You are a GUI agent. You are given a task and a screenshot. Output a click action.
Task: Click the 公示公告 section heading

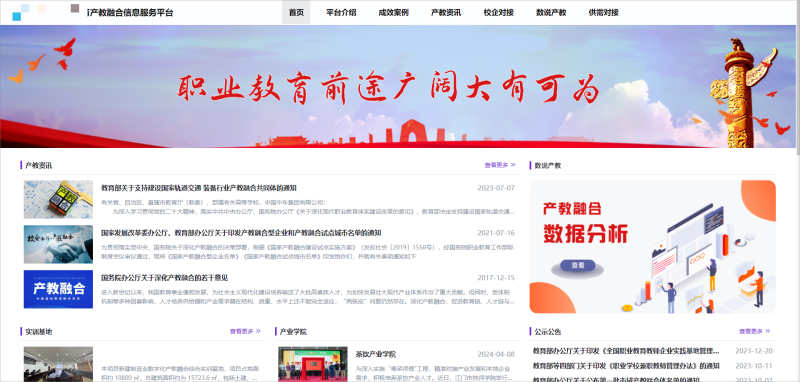pyautogui.click(x=548, y=332)
